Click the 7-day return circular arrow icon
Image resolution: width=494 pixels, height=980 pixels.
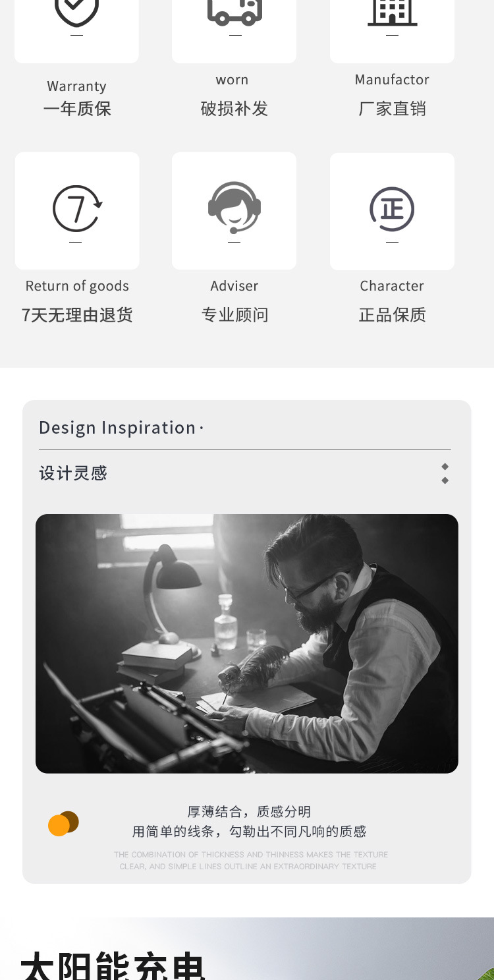[x=77, y=208]
